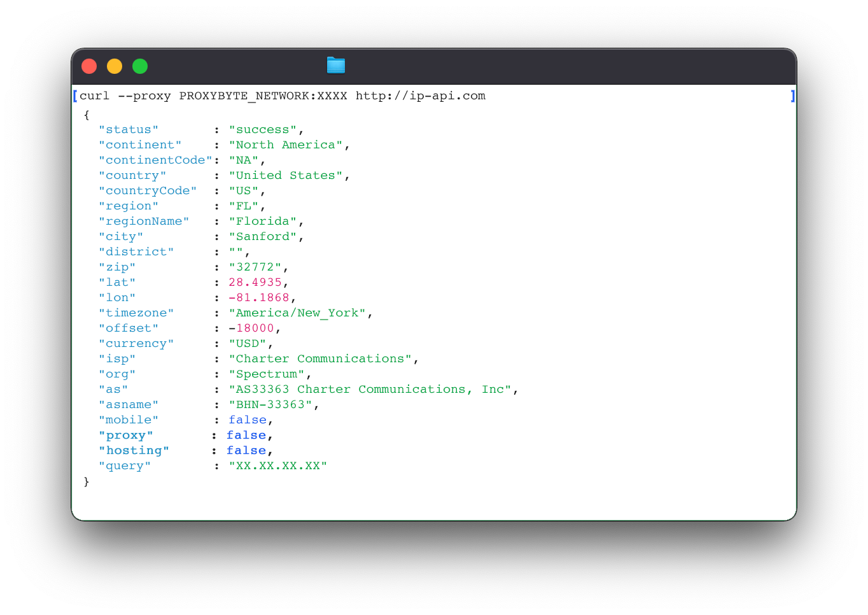Viewport: 868px width, 615px height.
Task: Click the curl command text
Action: pyautogui.click(x=94, y=96)
